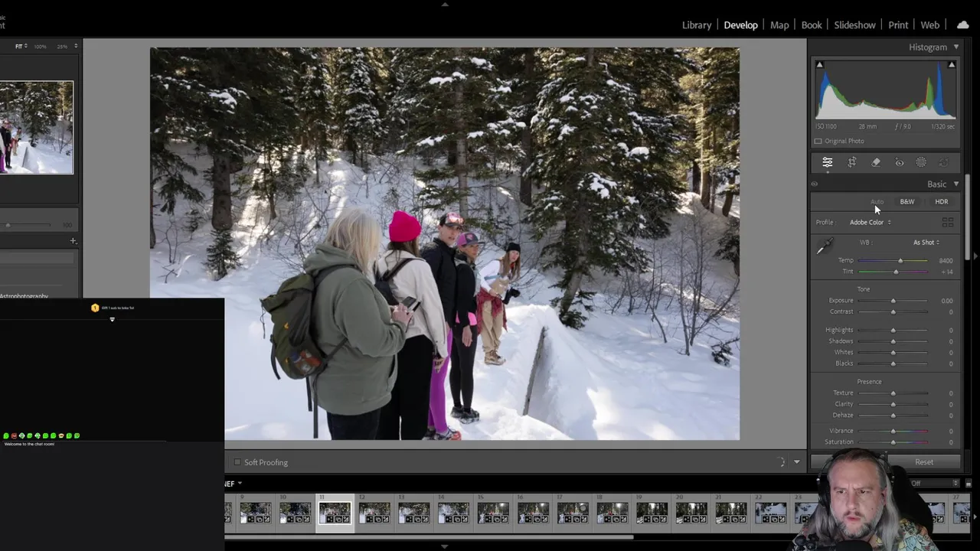Open the 25% zoom dropdown in Navigator
Image resolution: width=980 pixels, height=551 pixels.
[x=67, y=46]
